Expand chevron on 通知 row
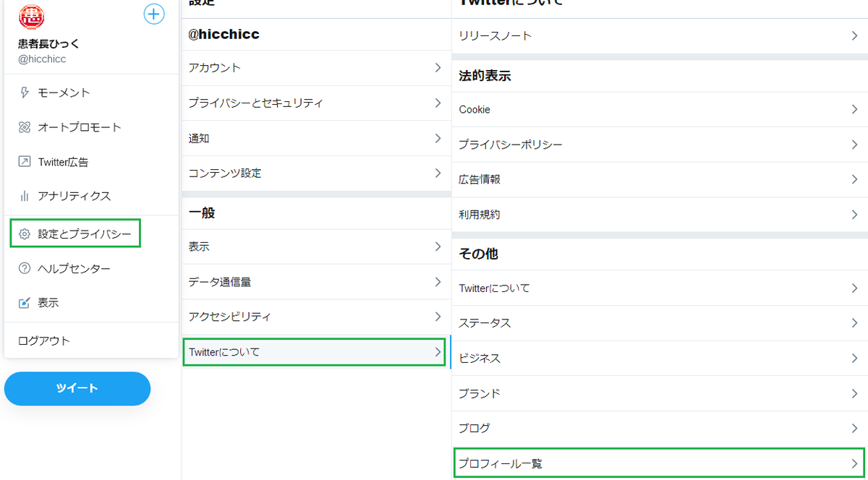868x480 pixels. click(x=438, y=137)
